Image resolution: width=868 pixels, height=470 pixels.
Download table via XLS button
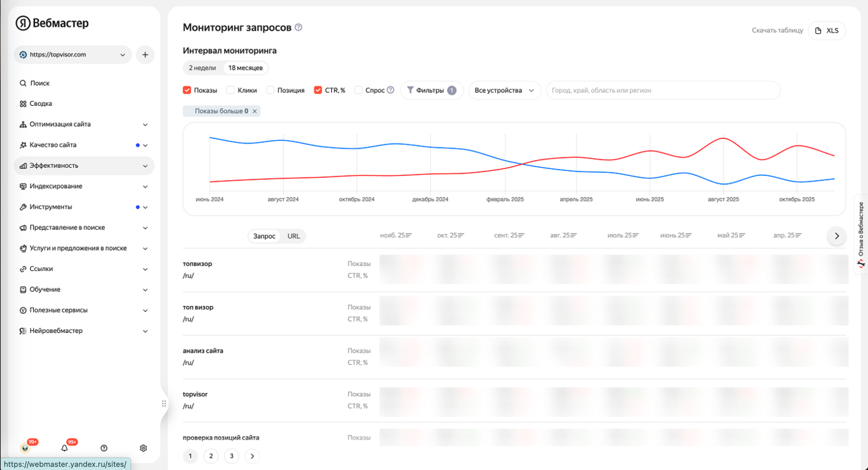pyautogui.click(x=827, y=31)
